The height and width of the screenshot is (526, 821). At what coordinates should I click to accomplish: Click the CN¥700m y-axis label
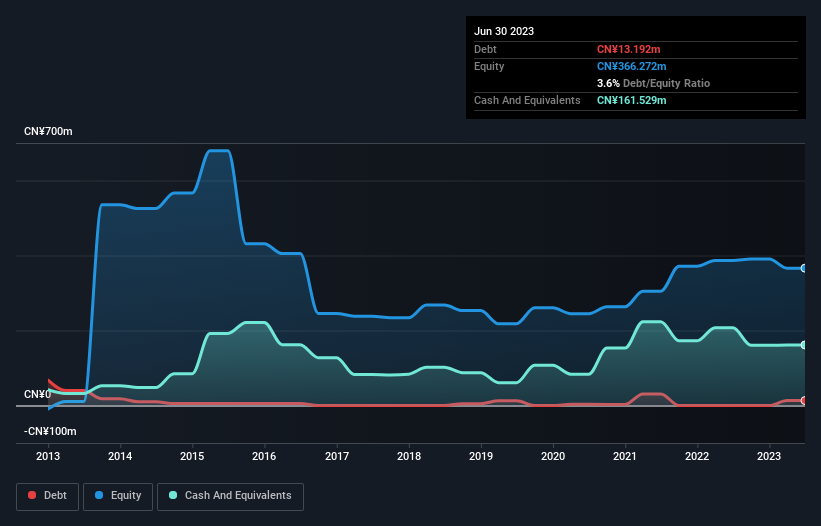click(x=48, y=131)
